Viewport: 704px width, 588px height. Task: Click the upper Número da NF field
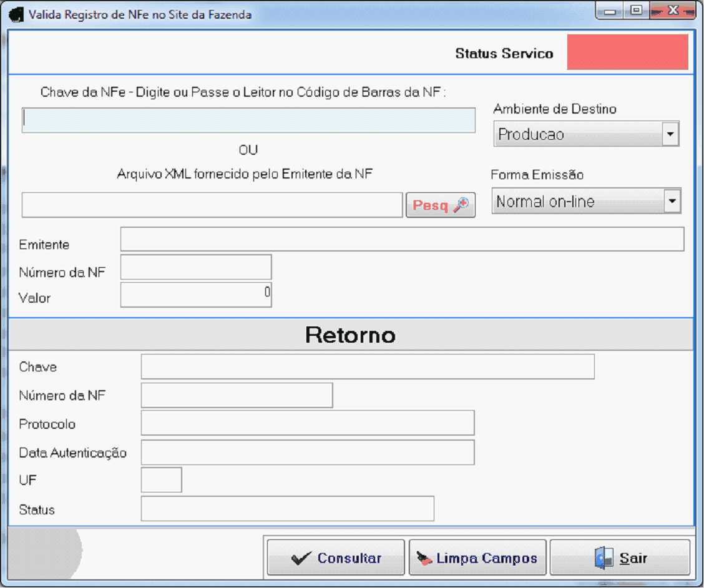[196, 267]
